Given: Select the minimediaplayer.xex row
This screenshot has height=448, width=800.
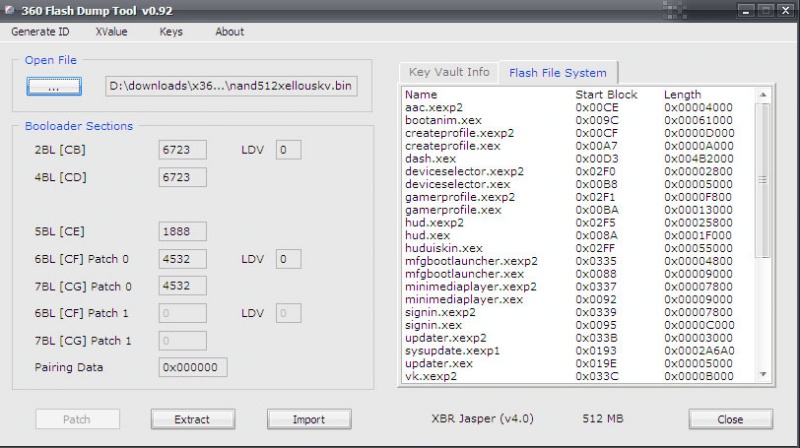Looking at the screenshot, I should pos(578,300).
